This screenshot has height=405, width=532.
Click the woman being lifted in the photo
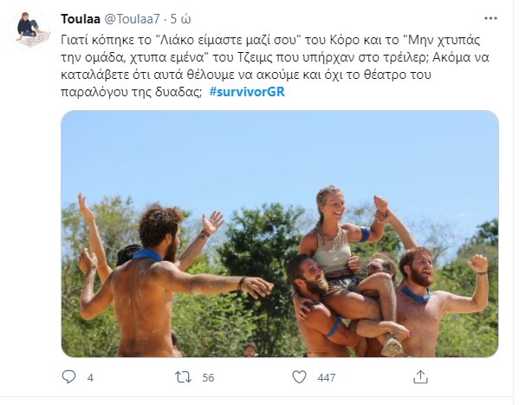[x=332, y=234]
